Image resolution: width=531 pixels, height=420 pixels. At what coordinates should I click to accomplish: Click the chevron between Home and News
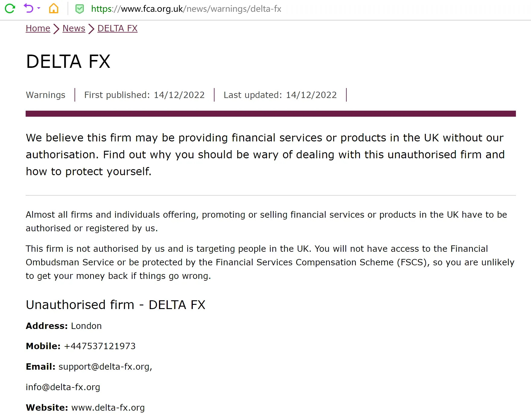(56, 29)
